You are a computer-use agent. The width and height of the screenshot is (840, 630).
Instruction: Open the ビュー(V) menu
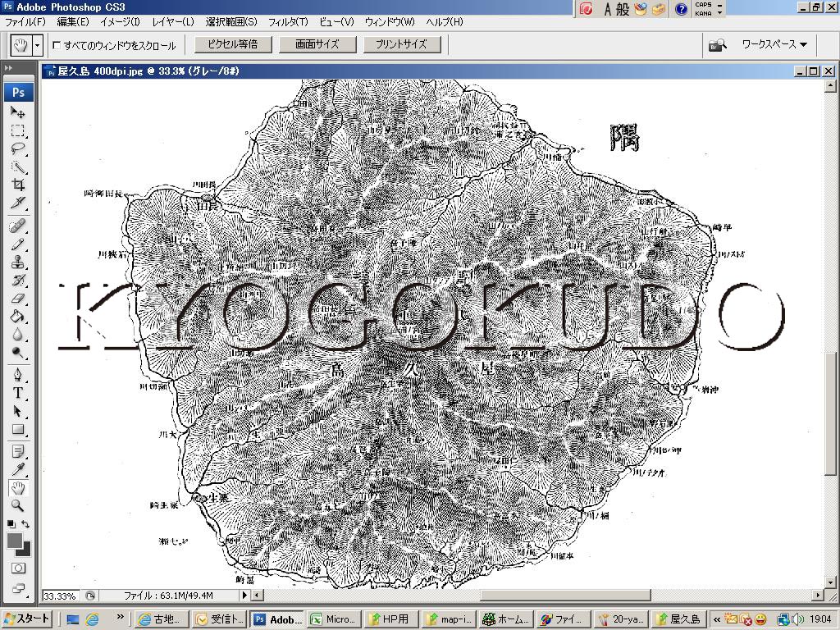pos(336,22)
